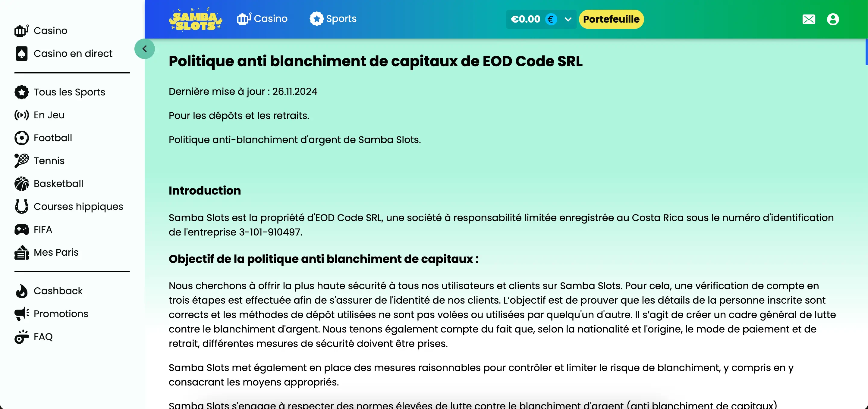
Task: Click the Basketball label in sidebar
Action: [59, 184]
